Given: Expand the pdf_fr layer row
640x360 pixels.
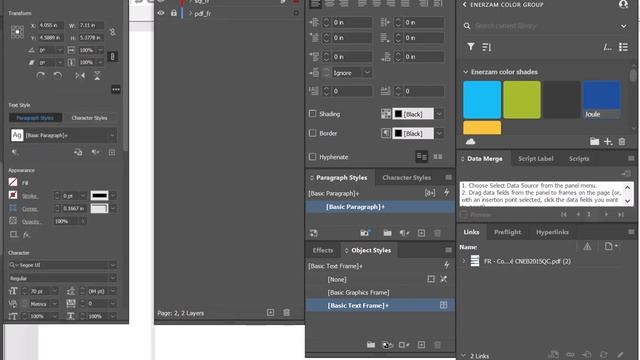Looking at the screenshot, I should tap(190, 13).
